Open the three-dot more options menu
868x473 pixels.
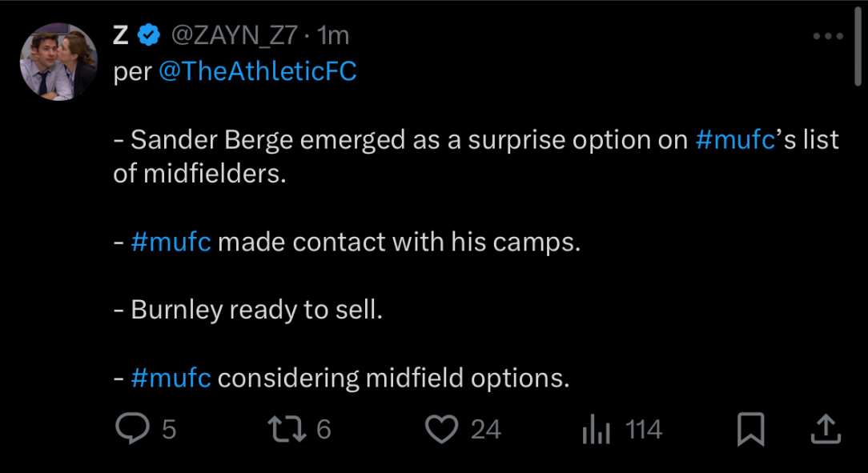tap(828, 37)
